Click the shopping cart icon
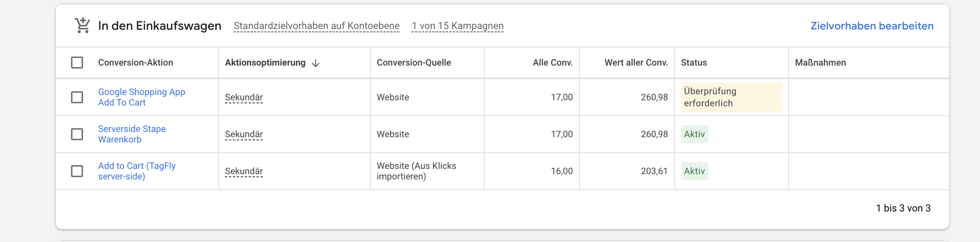 pyautogui.click(x=82, y=26)
